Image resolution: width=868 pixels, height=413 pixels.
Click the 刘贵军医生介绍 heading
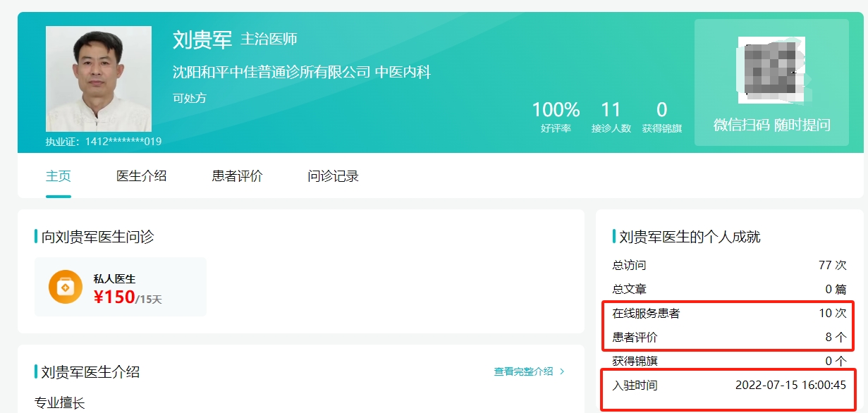[x=90, y=372]
